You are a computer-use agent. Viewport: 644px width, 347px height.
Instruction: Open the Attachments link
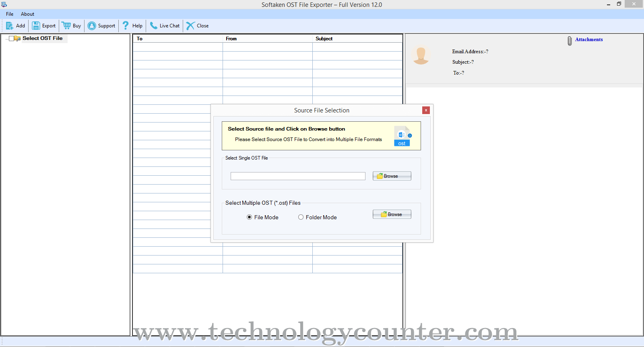tap(589, 39)
